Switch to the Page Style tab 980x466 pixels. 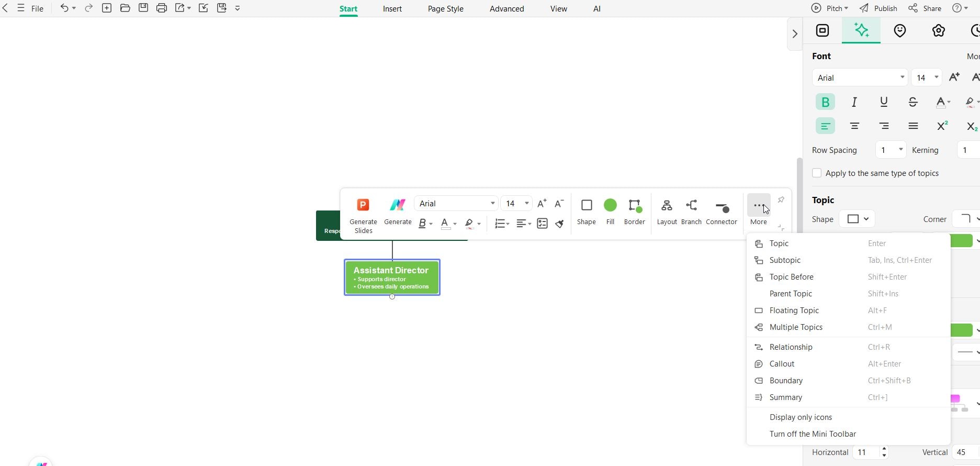coord(446,9)
